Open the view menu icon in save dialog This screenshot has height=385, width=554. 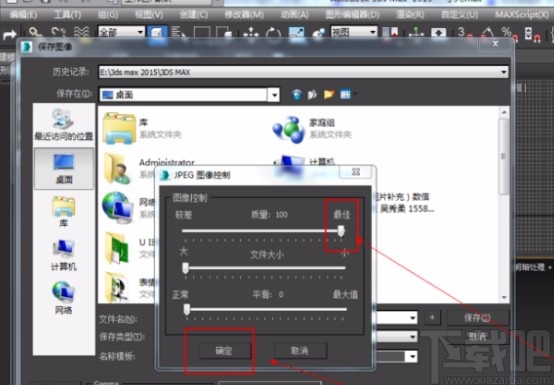347,94
